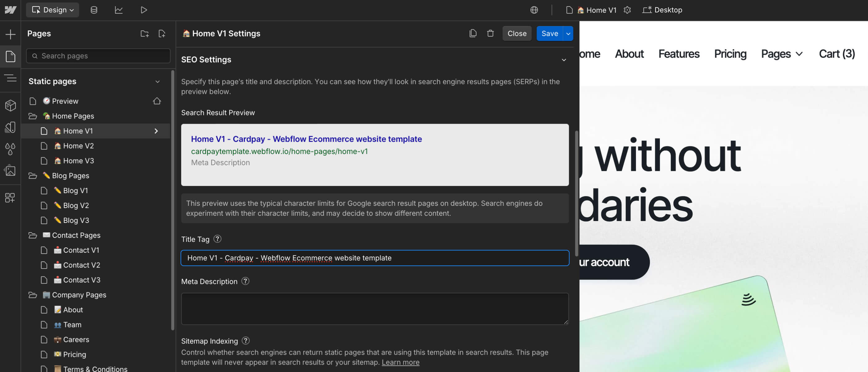The height and width of the screenshot is (372, 868).
Task: Open the Components cube icon
Action: click(10, 106)
